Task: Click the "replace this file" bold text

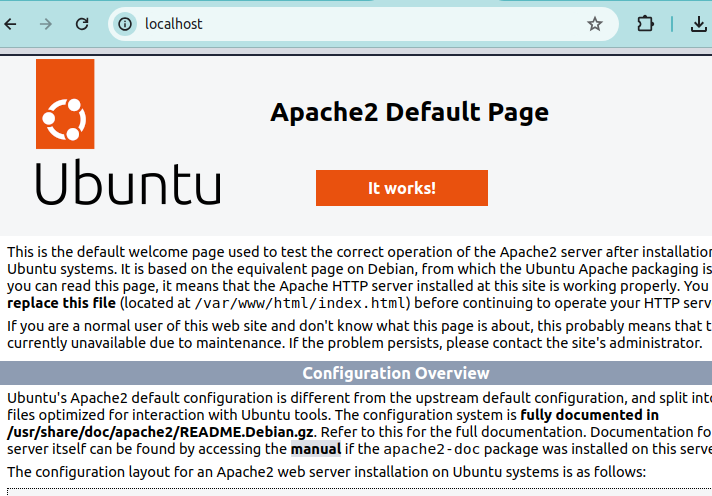Action: pos(61,303)
